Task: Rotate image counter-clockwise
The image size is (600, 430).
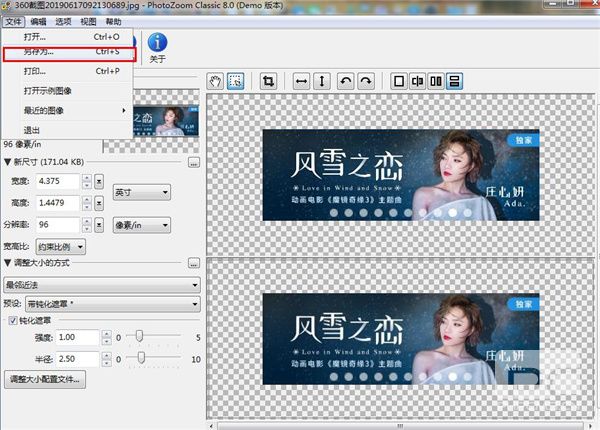Action: tap(346, 81)
